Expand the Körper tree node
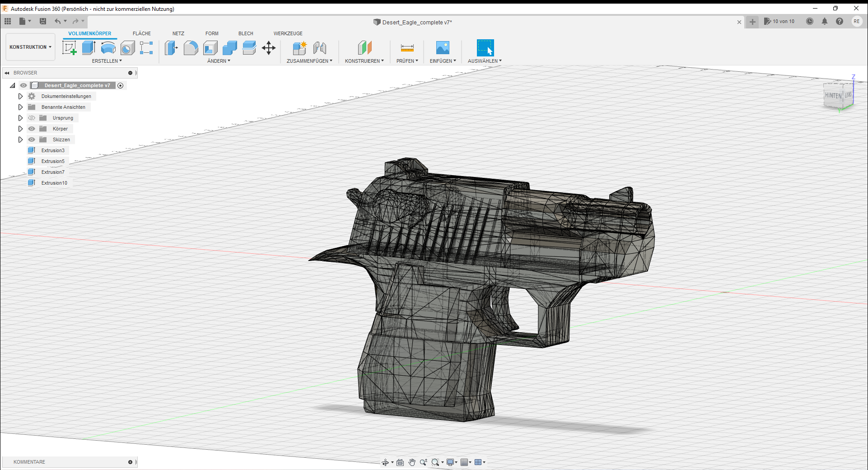Image resolution: width=868 pixels, height=470 pixels. tap(20, 129)
